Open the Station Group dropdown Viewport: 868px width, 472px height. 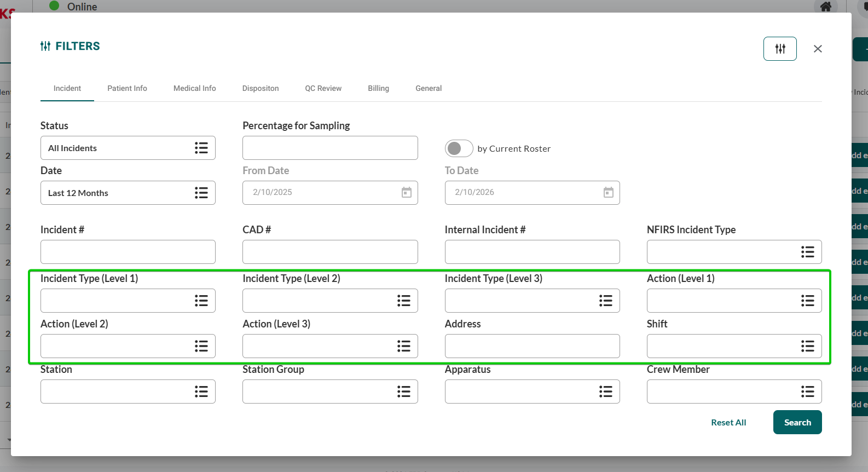[x=329, y=392]
